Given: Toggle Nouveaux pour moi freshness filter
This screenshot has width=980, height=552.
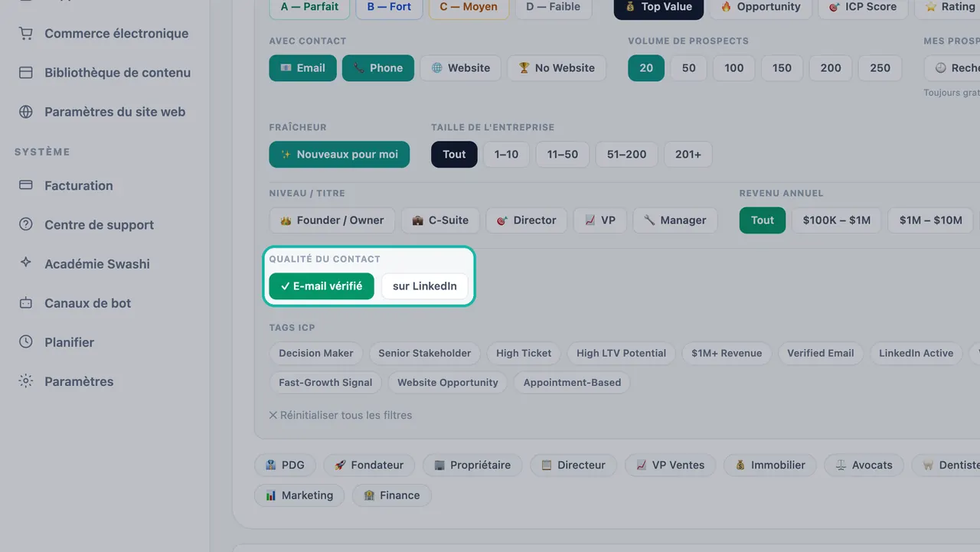Looking at the screenshot, I should (339, 155).
